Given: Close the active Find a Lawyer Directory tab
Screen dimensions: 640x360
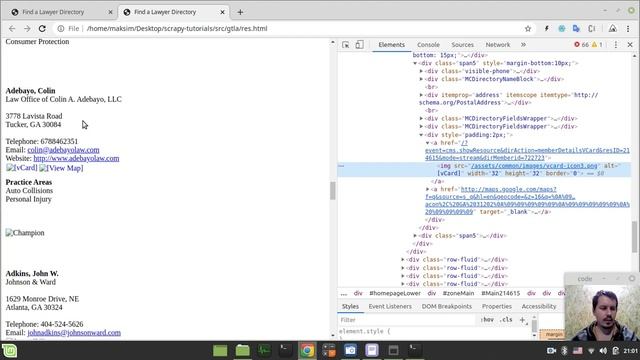Looking at the screenshot, I should [222, 12].
